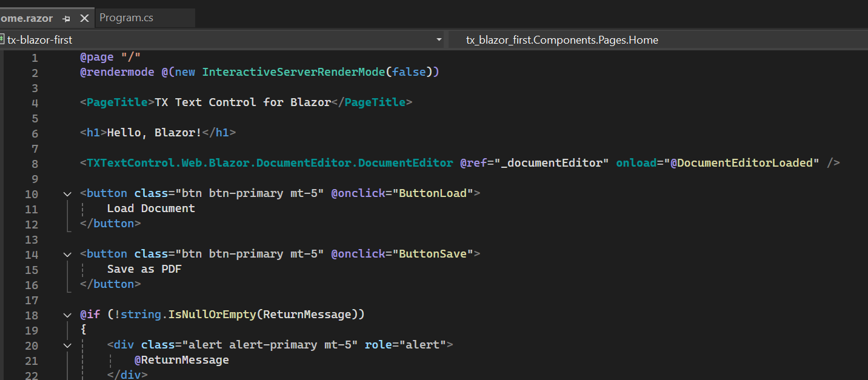Click the ButtonSave handler name
868x380 pixels.
click(x=433, y=254)
